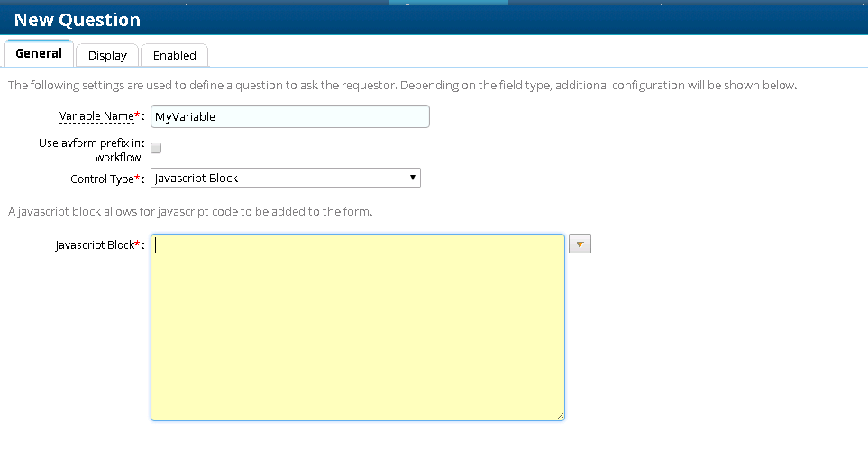
Task: Open the Display tab
Action: pos(107,55)
